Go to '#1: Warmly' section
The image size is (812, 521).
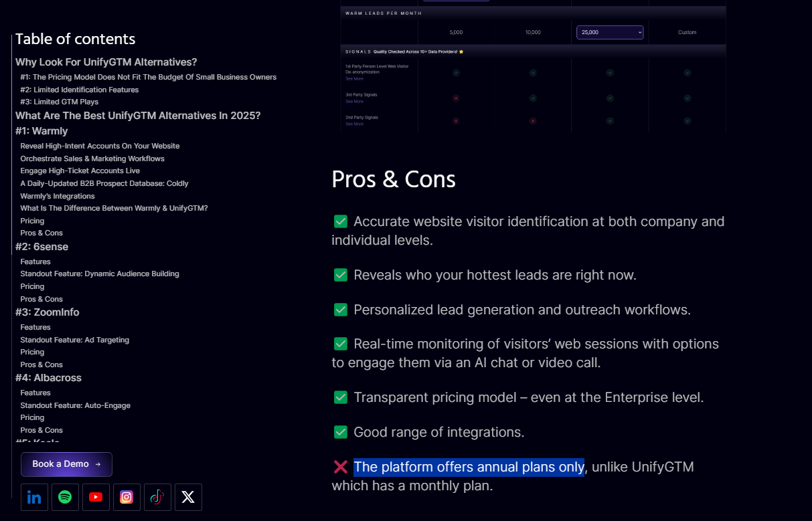pyautogui.click(x=42, y=131)
